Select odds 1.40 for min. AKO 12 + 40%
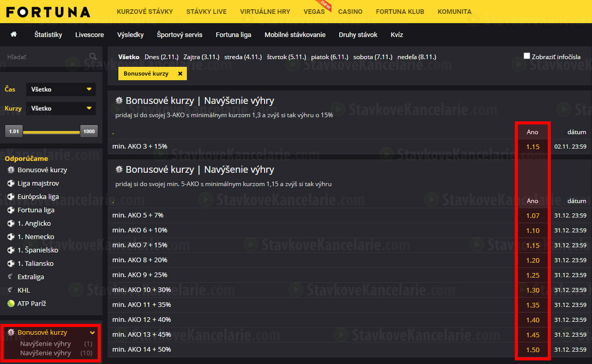The width and height of the screenshot is (592, 364). tap(533, 320)
